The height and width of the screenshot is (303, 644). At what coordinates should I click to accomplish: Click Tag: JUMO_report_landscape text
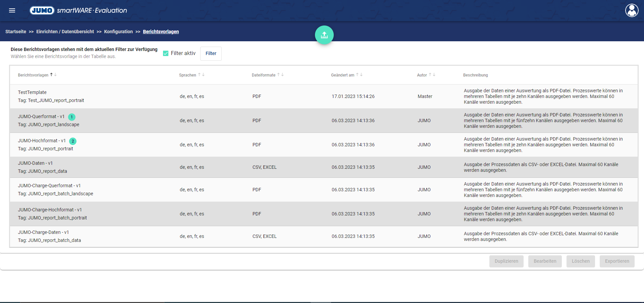(x=49, y=124)
